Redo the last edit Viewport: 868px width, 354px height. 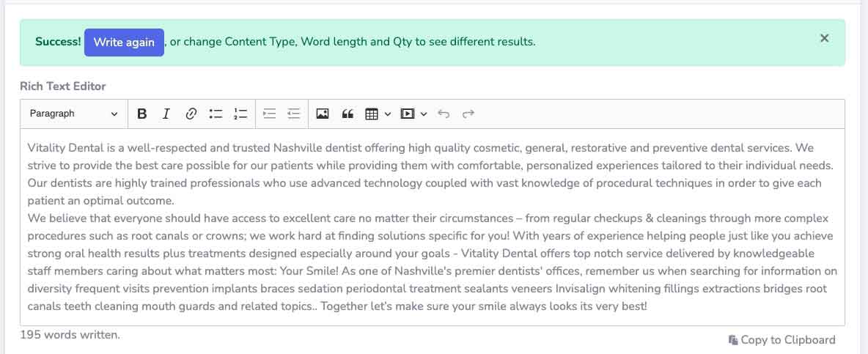coord(468,114)
